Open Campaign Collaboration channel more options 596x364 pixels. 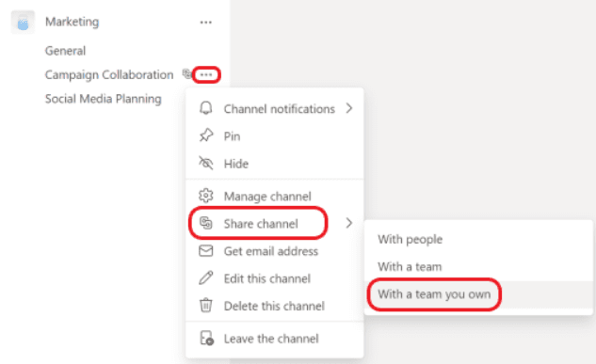coord(206,74)
